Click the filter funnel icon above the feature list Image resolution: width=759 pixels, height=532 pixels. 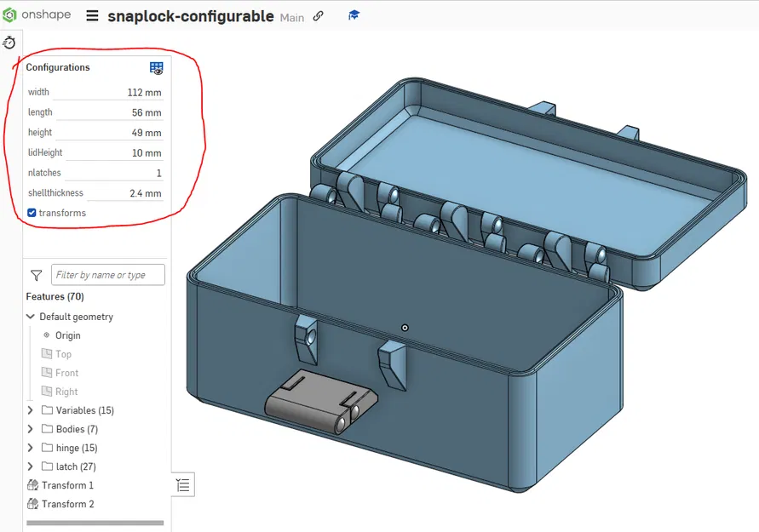coord(36,275)
